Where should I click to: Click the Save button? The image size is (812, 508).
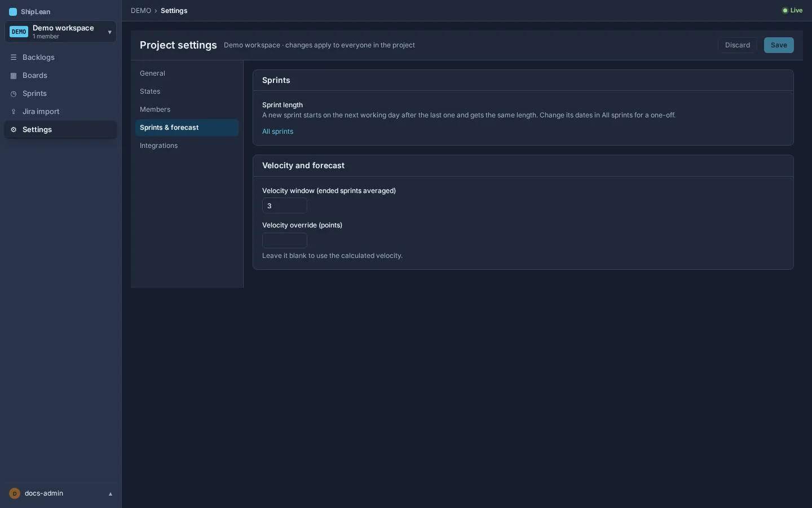tap(779, 45)
